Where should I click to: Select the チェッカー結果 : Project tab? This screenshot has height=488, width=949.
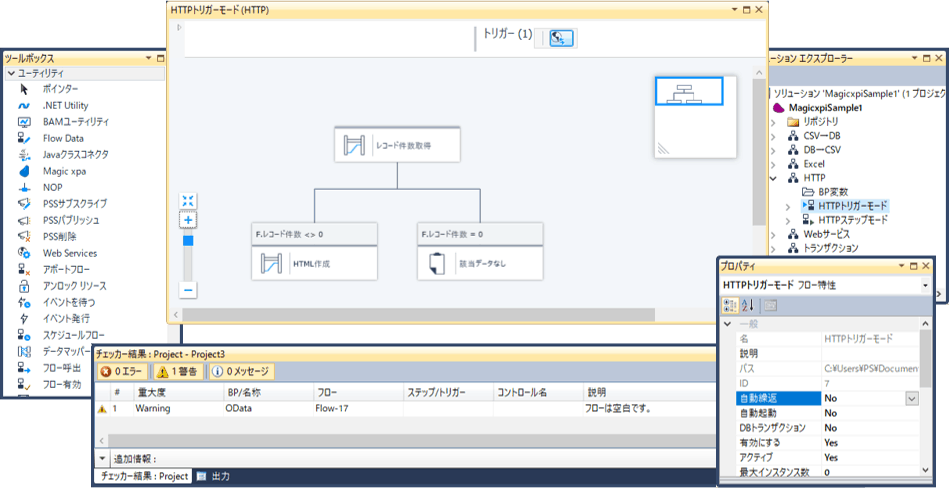143,477
